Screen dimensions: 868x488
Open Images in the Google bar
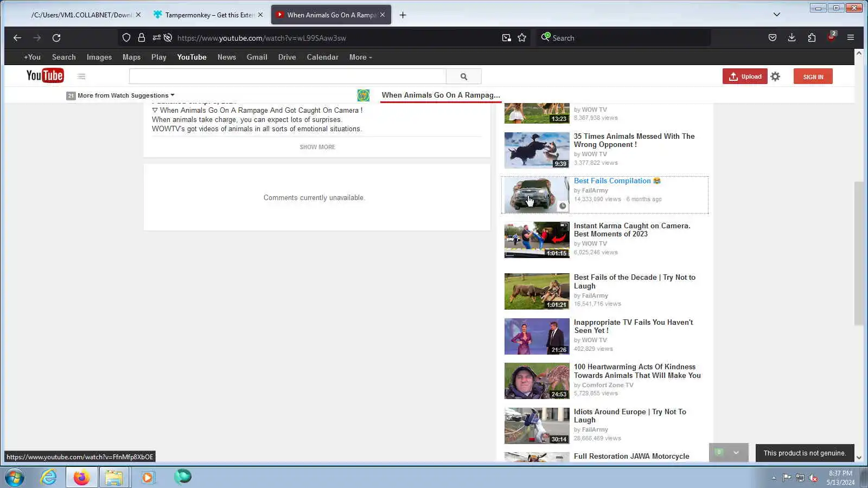[99, 57]
